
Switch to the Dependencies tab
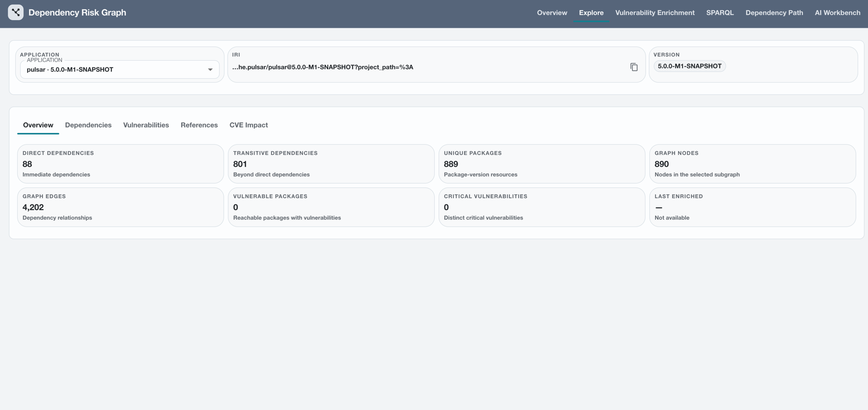[x=88, y=125]
